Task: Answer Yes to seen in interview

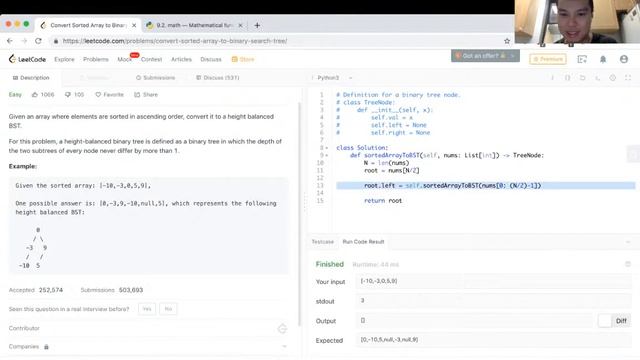Action: pos(147,309)
